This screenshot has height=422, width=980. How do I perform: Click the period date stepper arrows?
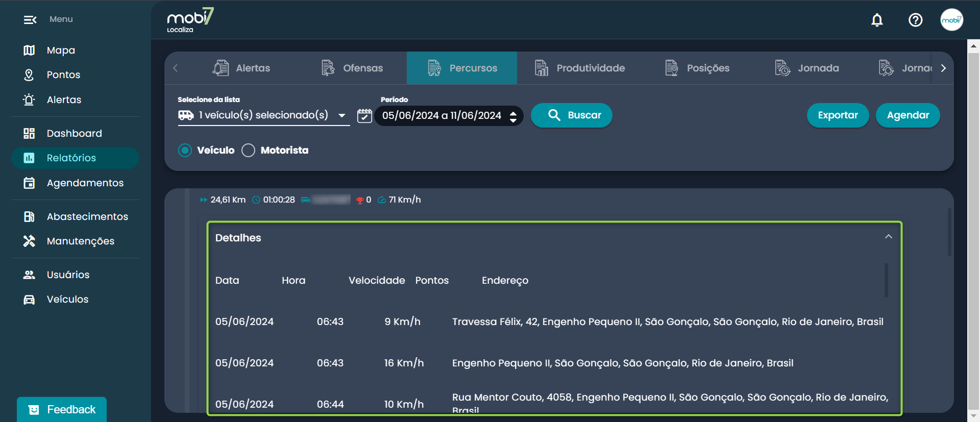pos(513,116)
